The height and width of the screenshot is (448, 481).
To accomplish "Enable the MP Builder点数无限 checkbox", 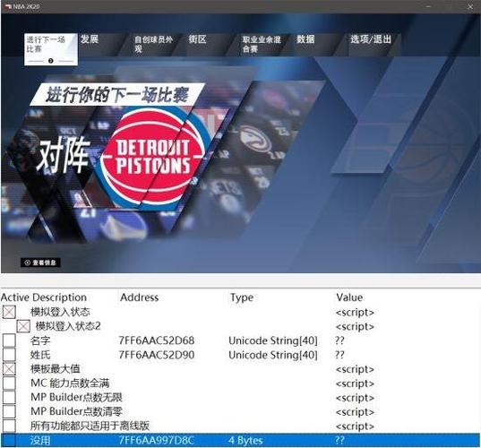I will click(9, 397).
